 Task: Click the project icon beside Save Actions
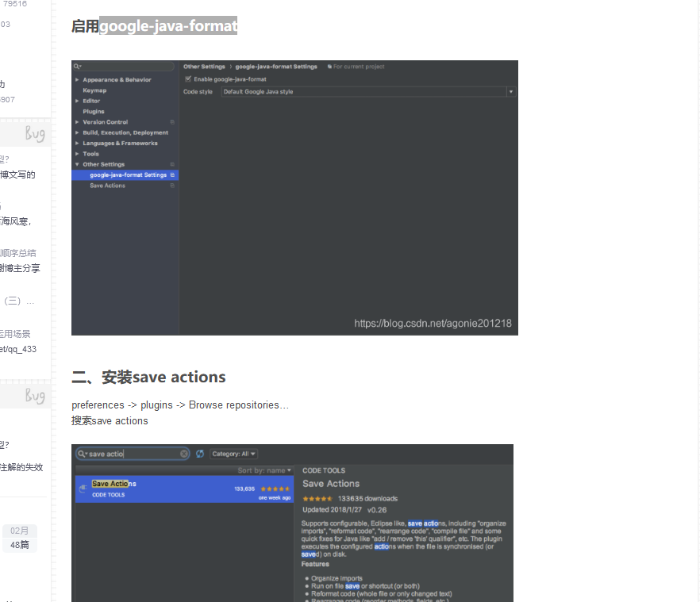tap(172, 186)
